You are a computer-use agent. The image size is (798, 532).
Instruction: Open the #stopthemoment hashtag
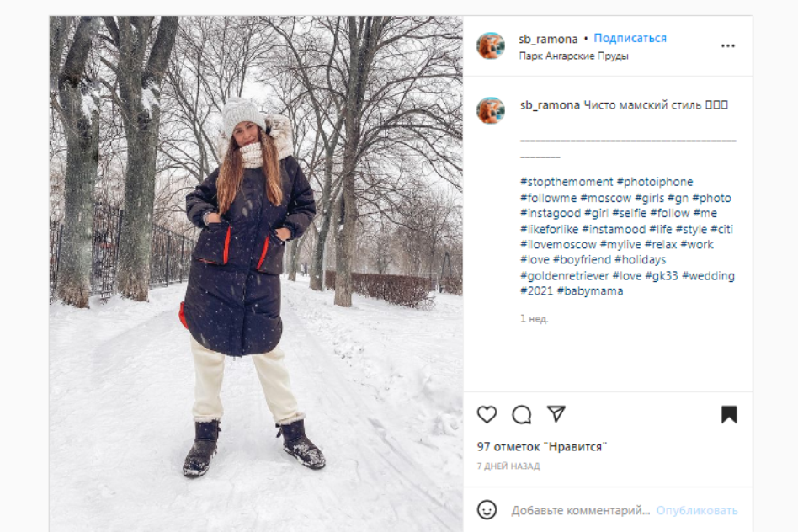click(x=567, y=182)
